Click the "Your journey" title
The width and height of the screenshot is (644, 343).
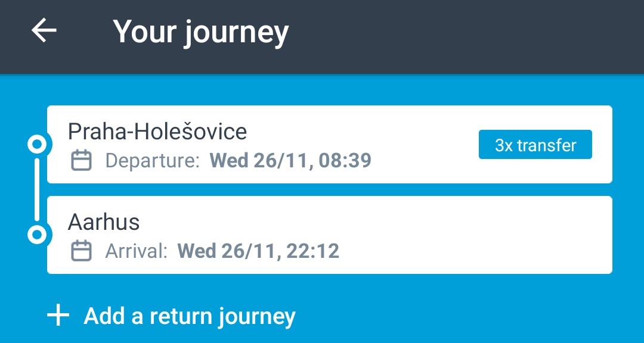click(201, 31)
